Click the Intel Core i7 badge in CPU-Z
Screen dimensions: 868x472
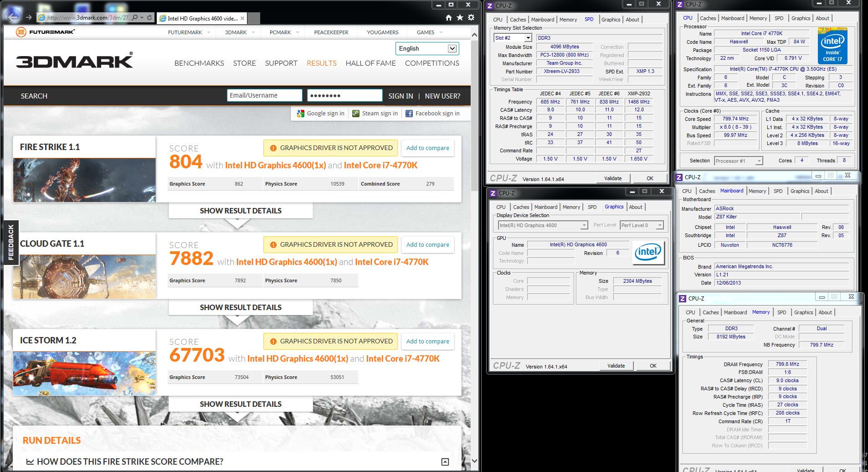click(x=832, y=46)
